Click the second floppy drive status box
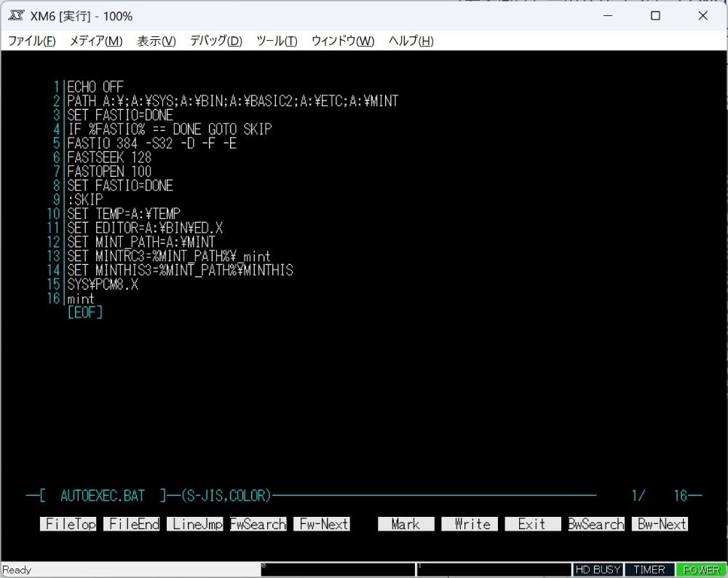728x578 pixels. (494, 570)
